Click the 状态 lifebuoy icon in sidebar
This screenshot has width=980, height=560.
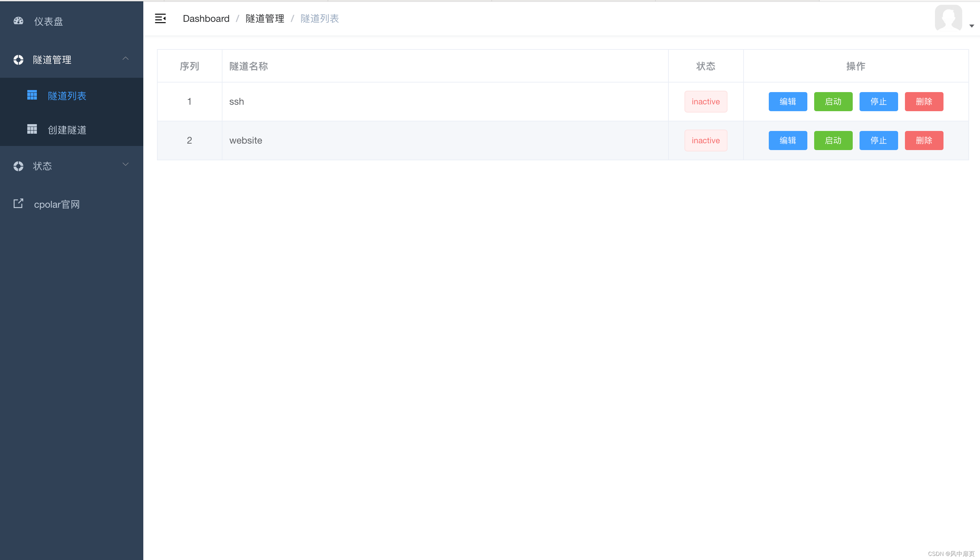point(18,166)
